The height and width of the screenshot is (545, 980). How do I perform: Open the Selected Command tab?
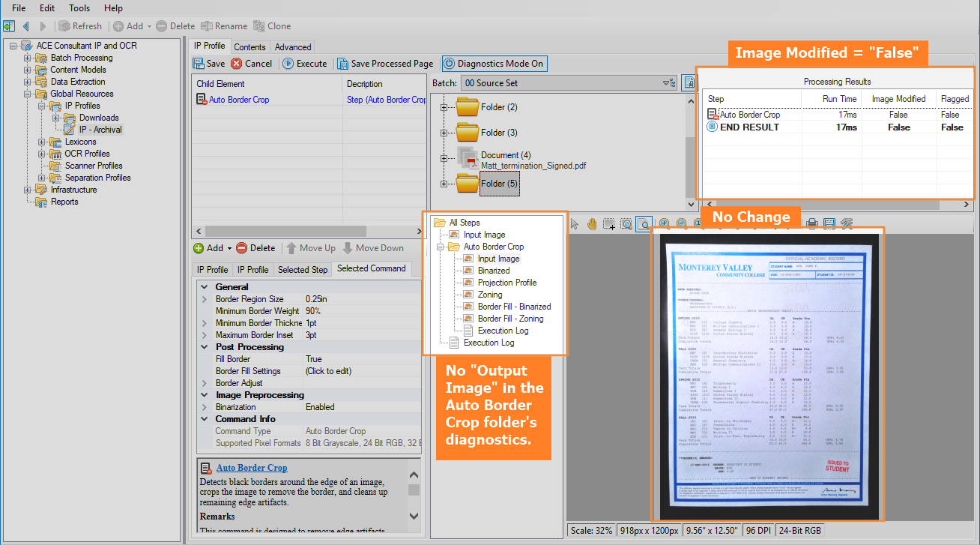pos(372,268)
